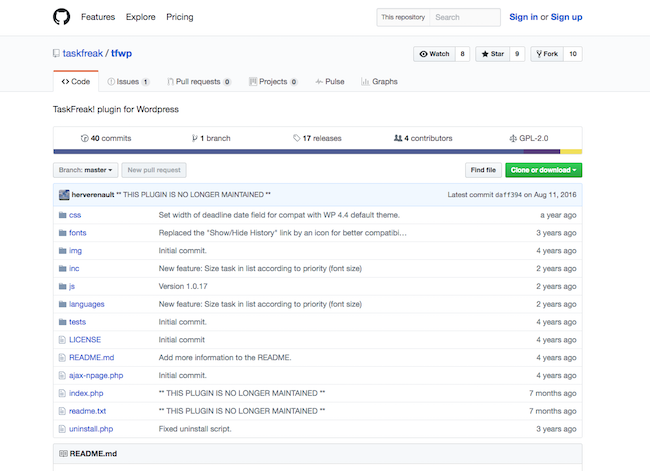Open the Pull requests tab
The image size is (650, 471).
199,82
